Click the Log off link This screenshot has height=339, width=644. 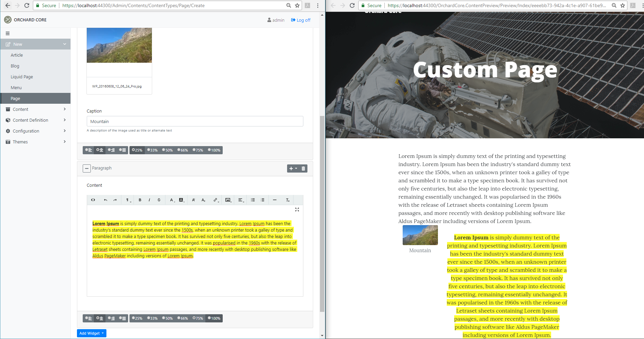pyautogui.click(x=301, y=20)
